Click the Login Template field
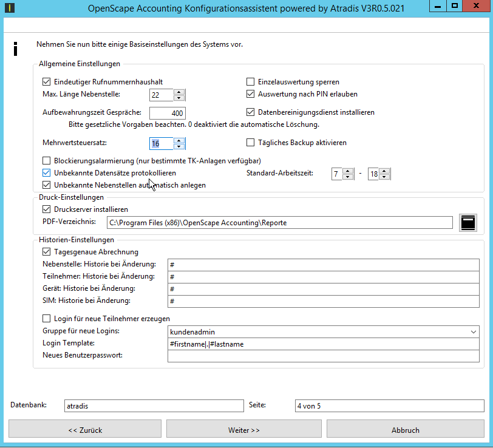 click(x=323, y=344)
